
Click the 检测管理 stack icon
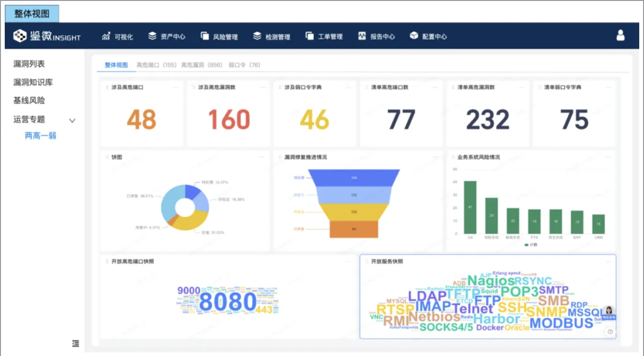pyautogui.click(x=257, y=36)
